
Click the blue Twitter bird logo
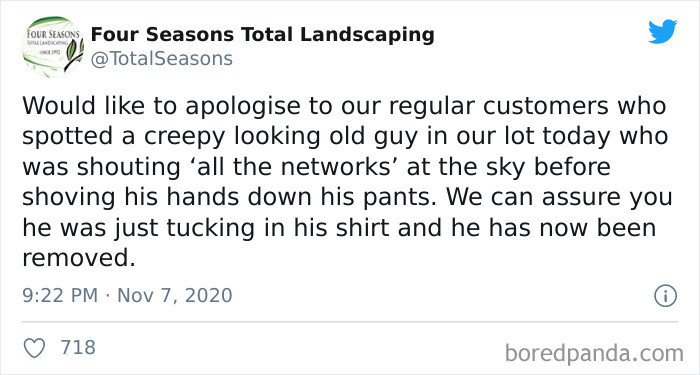coord(662,32)
